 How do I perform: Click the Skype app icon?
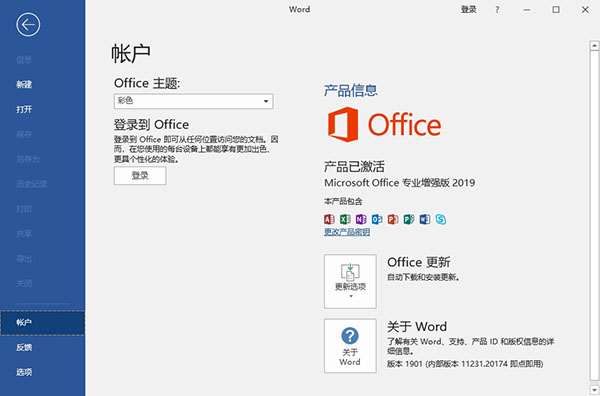tap(441, 219)
